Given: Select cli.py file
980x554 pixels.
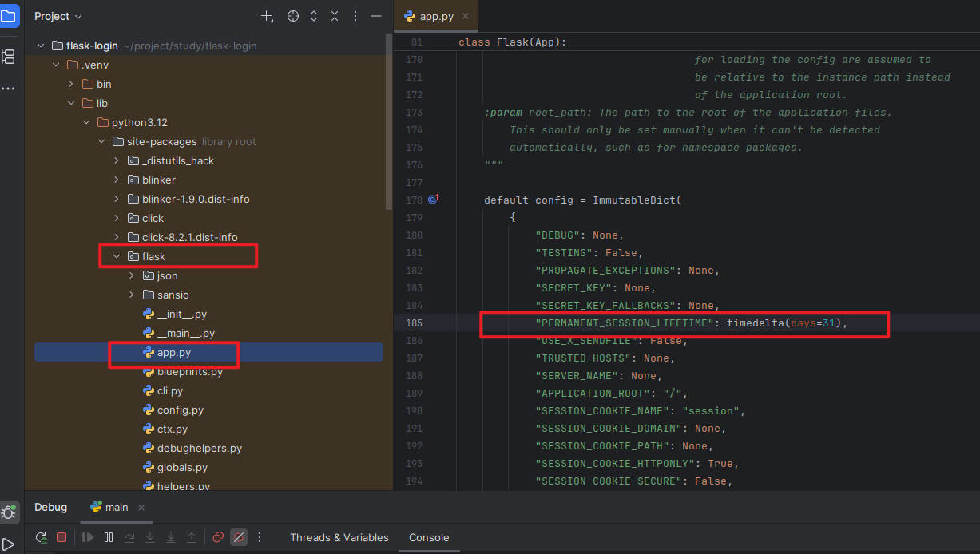Looking at the screenshot, I should [170, 390].
